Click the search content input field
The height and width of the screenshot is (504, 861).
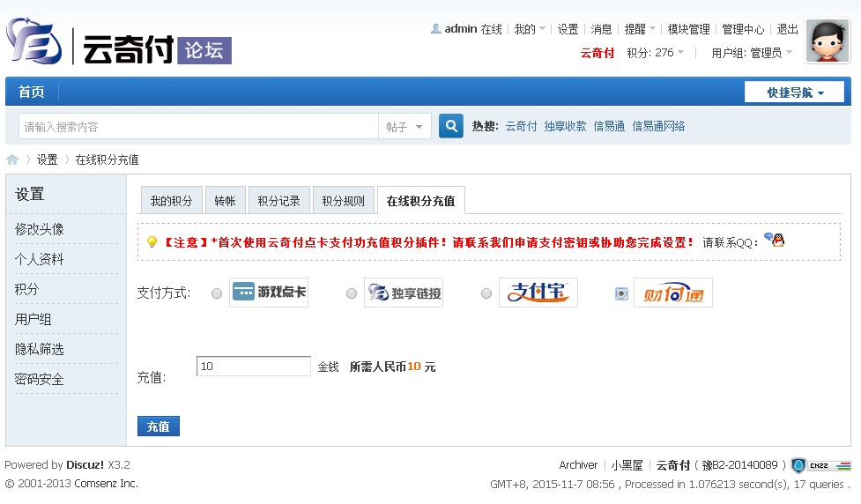[x=198, y=127]
